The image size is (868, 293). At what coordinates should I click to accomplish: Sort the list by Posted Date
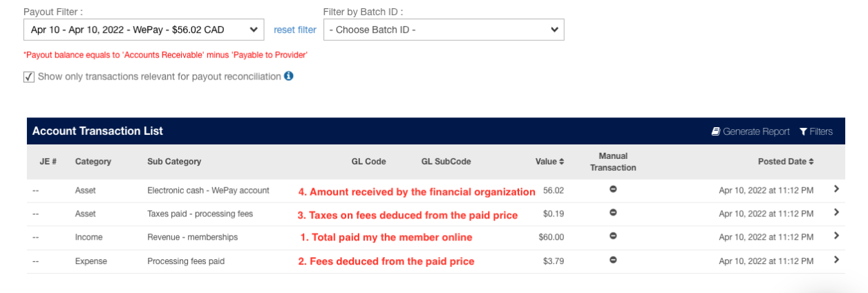[x=786, y=162]
